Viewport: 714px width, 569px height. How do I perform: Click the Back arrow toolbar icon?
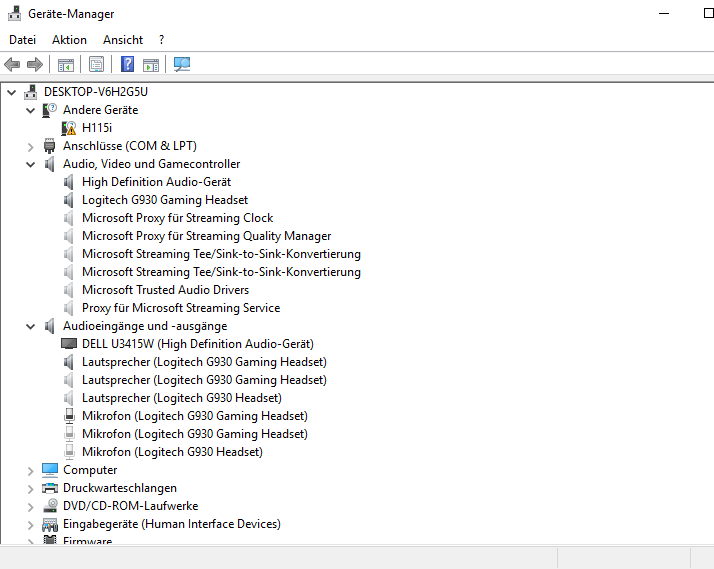[12, 65]
